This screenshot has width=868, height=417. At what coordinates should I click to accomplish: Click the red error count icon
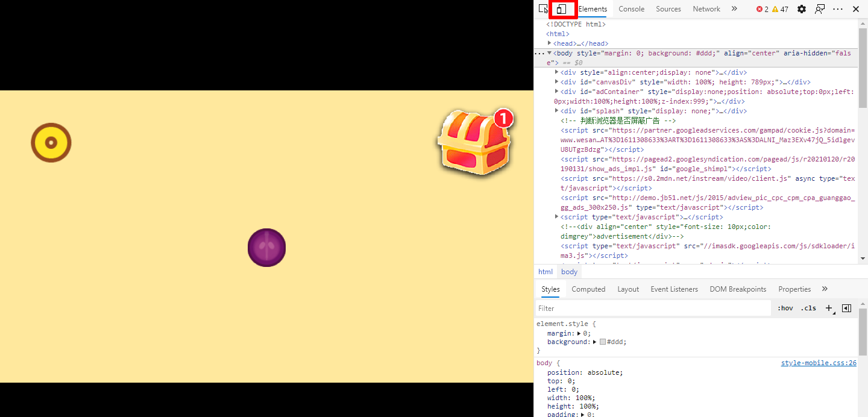click(759, 9)
